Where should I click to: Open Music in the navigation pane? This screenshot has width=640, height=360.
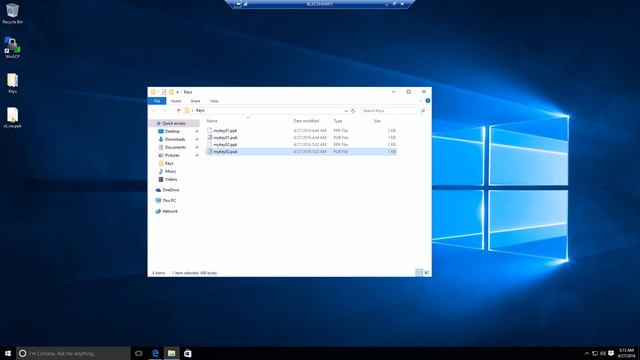coord(170,171)
